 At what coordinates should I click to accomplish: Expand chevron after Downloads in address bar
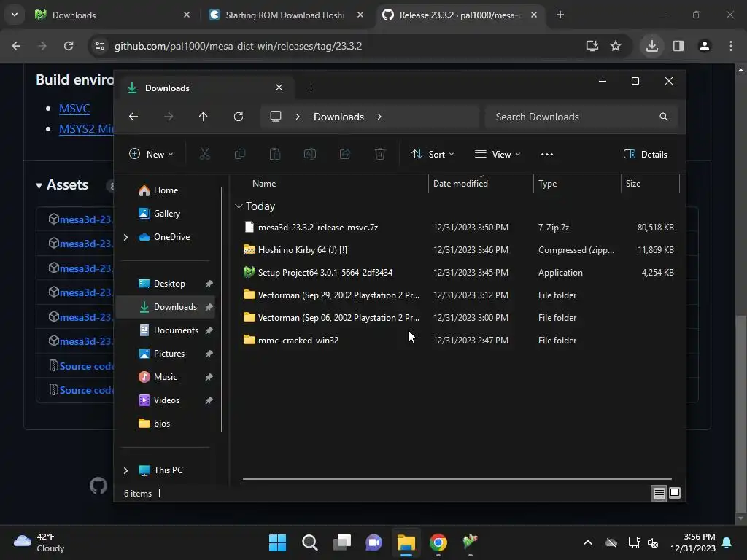[x=379, y=117]
